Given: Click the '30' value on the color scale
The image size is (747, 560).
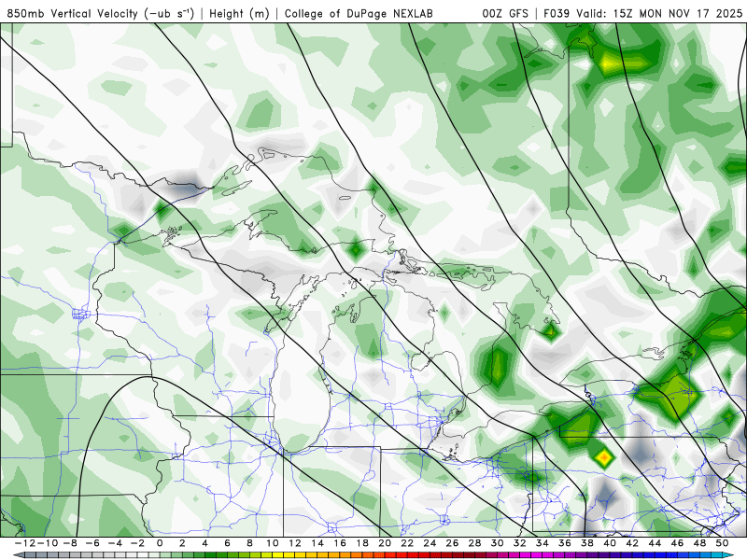Looking at the screenshot, I should (498, 543).
